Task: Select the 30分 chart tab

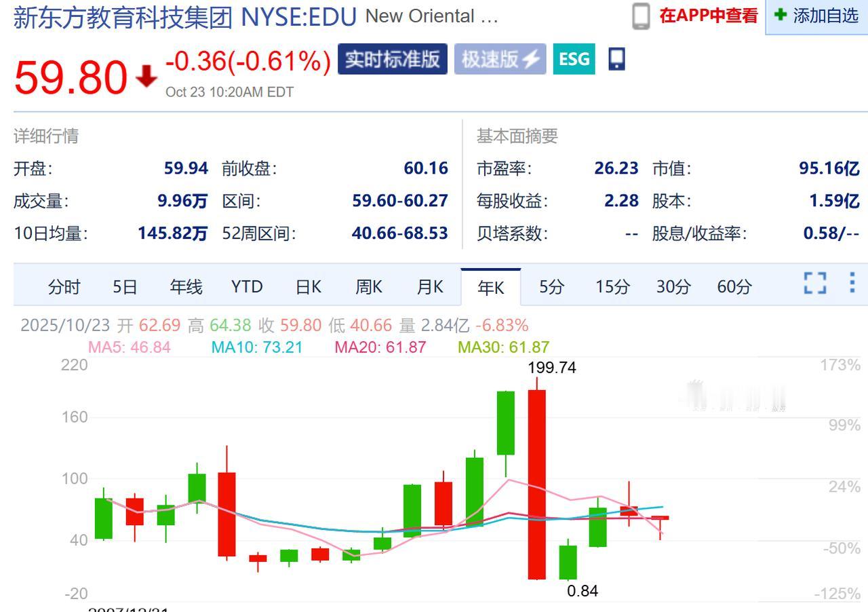Action: click(673, 287)
